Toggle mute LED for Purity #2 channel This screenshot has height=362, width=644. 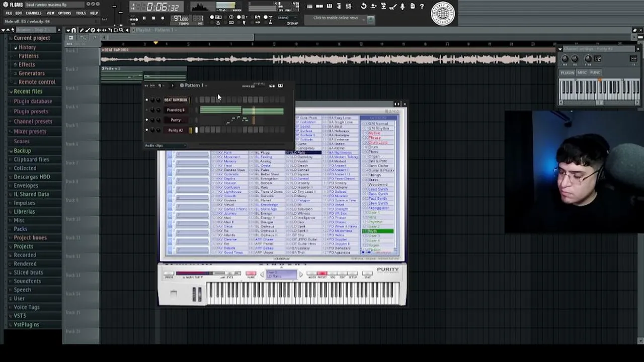point(147,130)
